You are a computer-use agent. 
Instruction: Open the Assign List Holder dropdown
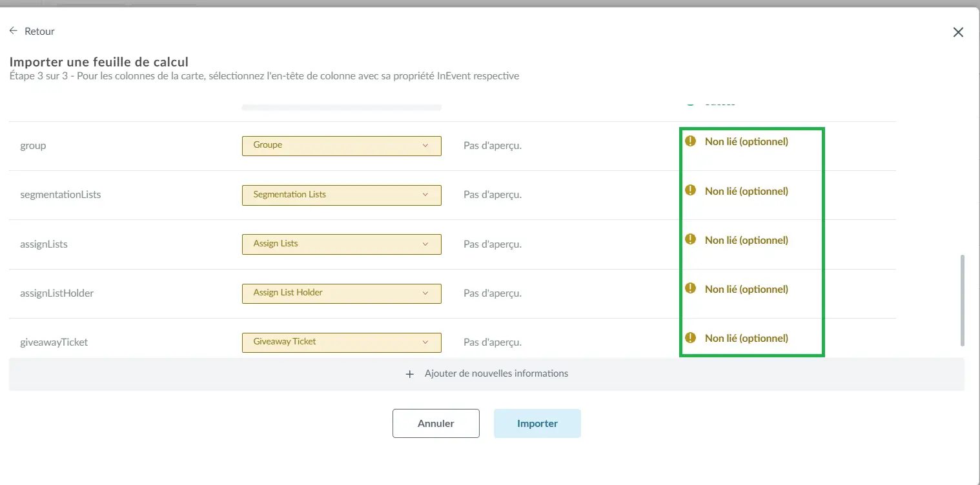[x=342, y=293]
